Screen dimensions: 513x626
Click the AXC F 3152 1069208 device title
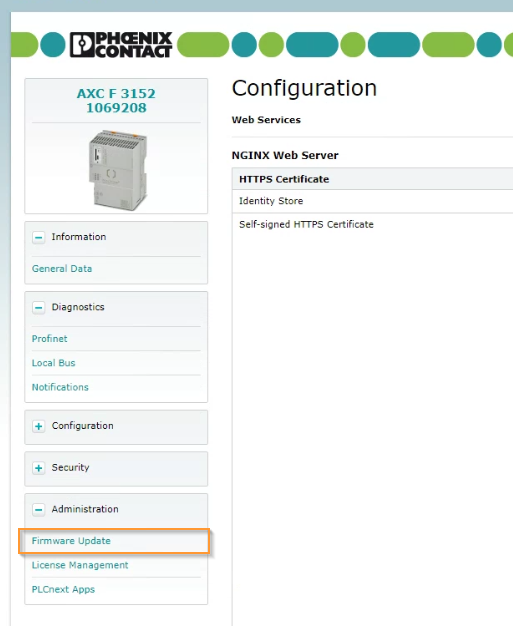click(116, 101)
